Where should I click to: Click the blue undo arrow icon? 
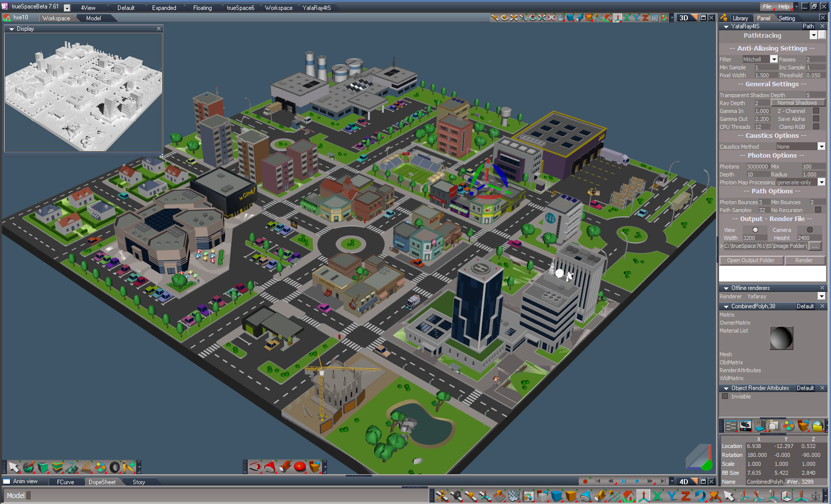tap(700, 496)
